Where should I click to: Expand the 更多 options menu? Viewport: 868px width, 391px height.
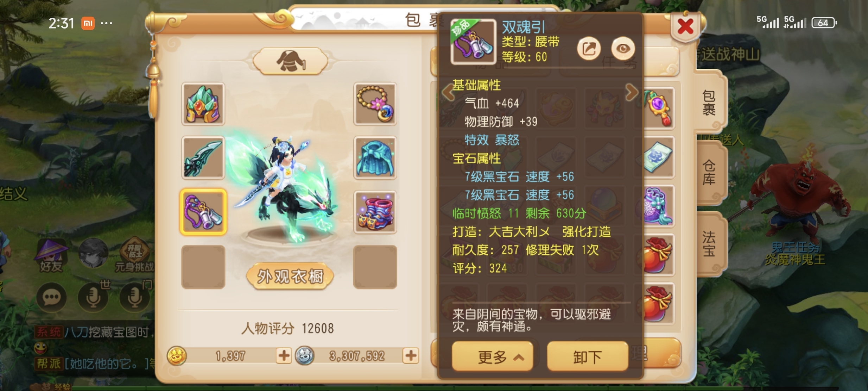pyautogui.click(x=492, y=356)
